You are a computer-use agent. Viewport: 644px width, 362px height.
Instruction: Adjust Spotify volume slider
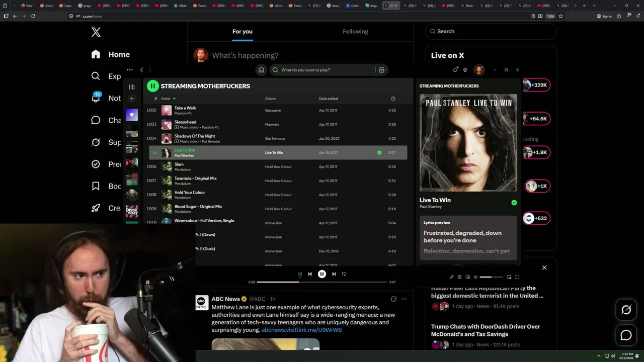click(x=491, y=277)
